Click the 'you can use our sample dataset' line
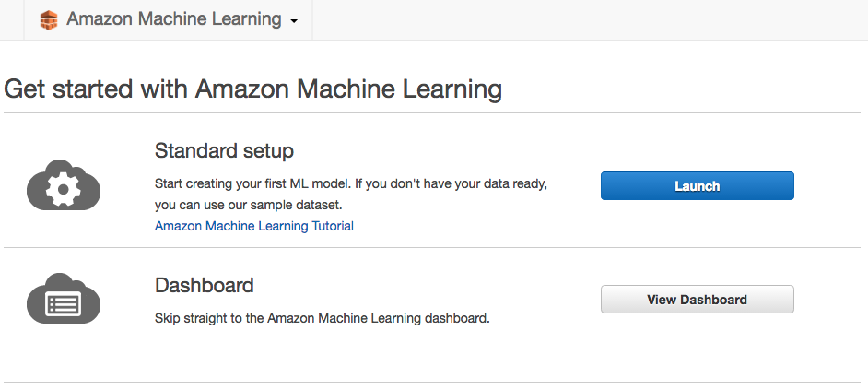Viewport: 868px width, 390px height. coord(249,205)
